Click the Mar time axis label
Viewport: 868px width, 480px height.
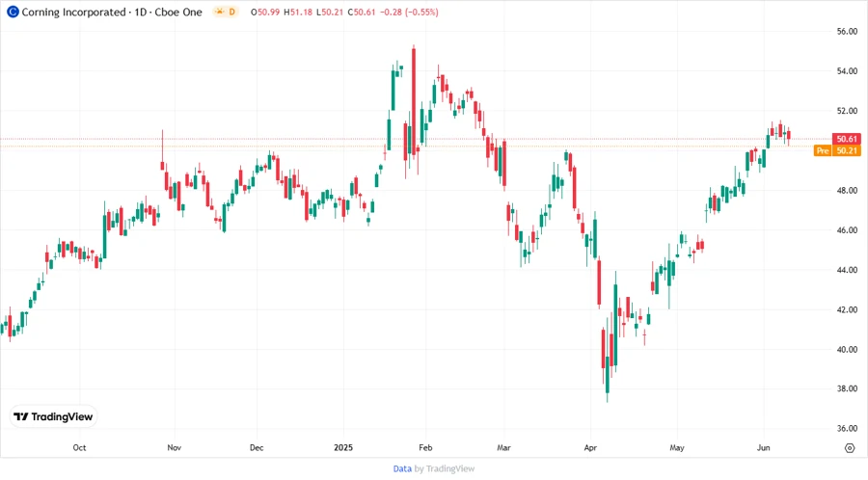pos(503,447)
